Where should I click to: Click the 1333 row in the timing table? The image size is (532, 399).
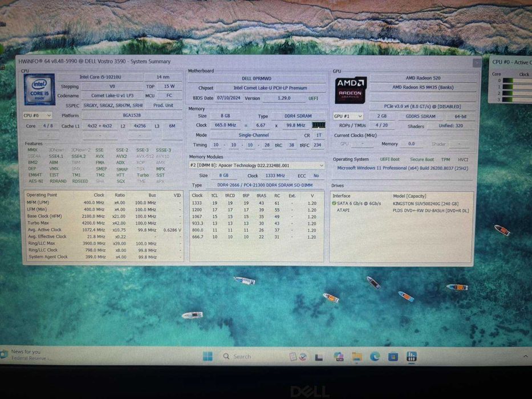click(256, 203)
